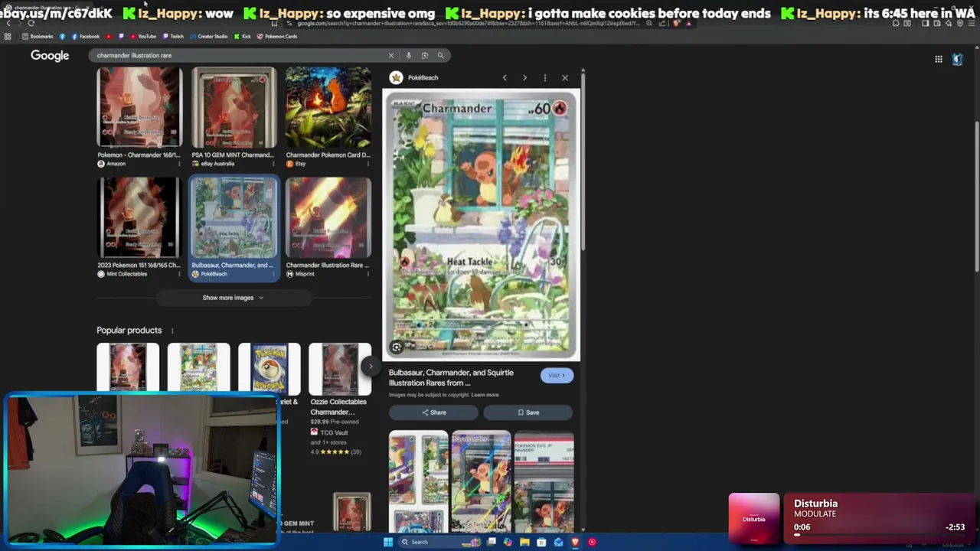Open Microsoft Store from the taskbar
The height and width of the screenshot is (551, 980).
(x=541, y=542)
